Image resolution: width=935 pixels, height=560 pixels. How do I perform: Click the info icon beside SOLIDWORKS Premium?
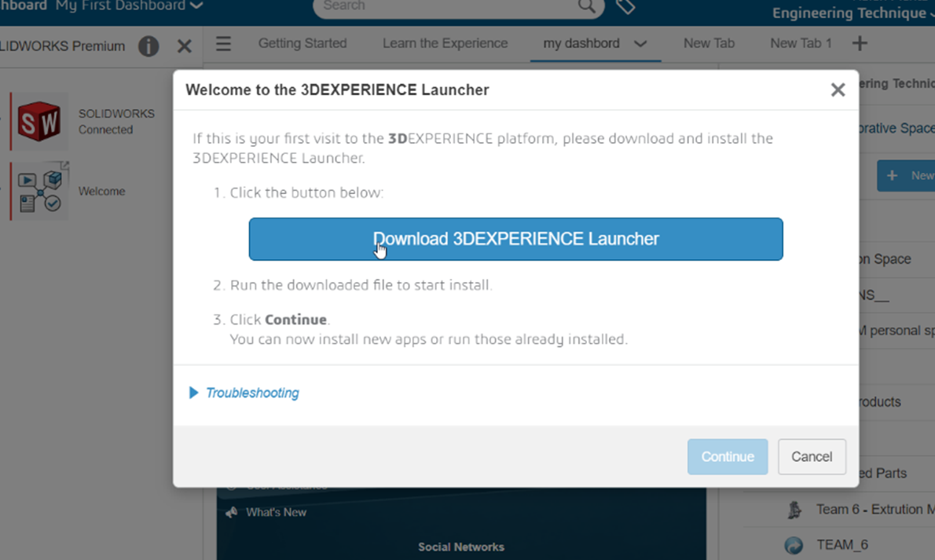pos(148,46)
